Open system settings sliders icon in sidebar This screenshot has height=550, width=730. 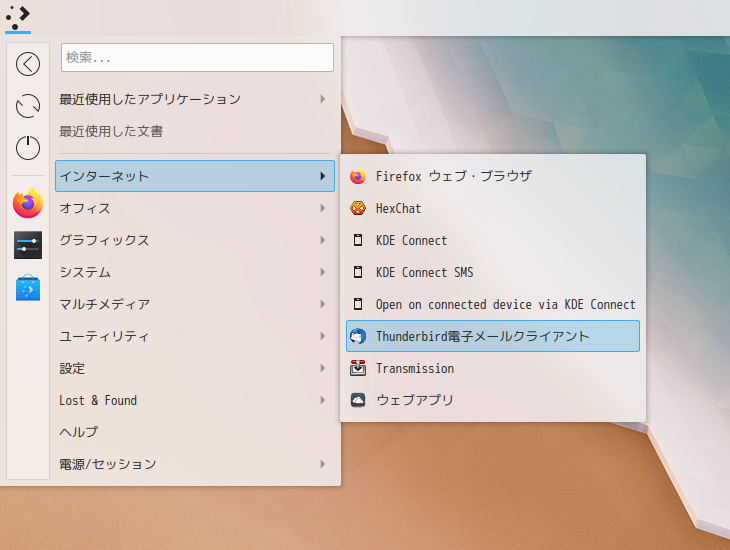(28, 245)
